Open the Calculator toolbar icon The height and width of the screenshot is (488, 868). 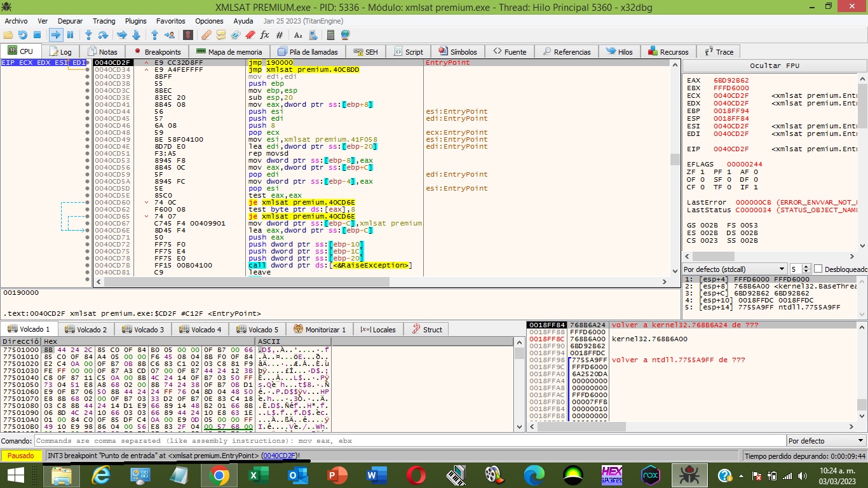click(330, 35)
